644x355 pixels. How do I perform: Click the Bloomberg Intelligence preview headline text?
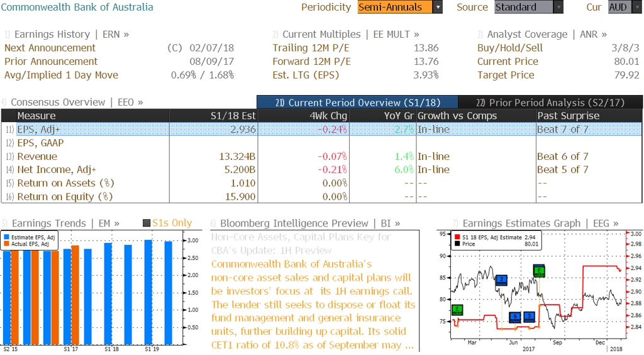(301, 243)
